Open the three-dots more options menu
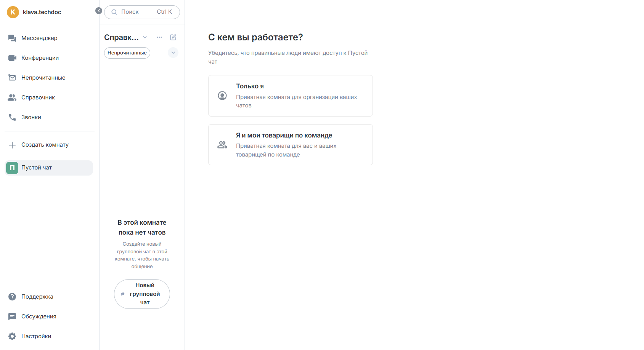This screenshot has height=350, width=644. 159,37
